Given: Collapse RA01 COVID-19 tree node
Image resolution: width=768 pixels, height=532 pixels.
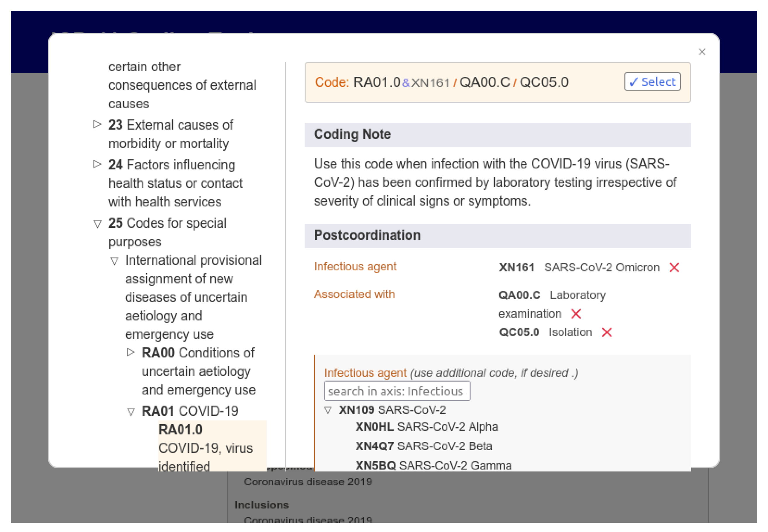Looking at the screenshot, I should [x=131, y=412].
